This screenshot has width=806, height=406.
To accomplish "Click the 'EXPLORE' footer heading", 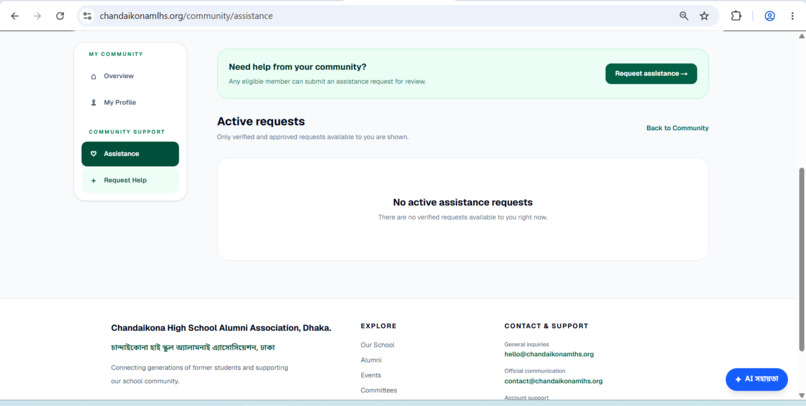I will point(378,326).
